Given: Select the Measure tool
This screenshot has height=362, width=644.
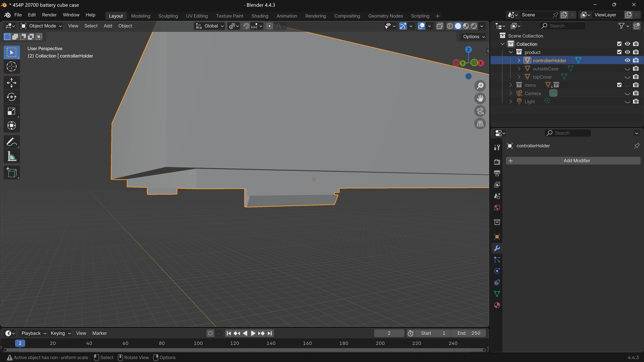Looking at the screenshot, I should point(12,156).
